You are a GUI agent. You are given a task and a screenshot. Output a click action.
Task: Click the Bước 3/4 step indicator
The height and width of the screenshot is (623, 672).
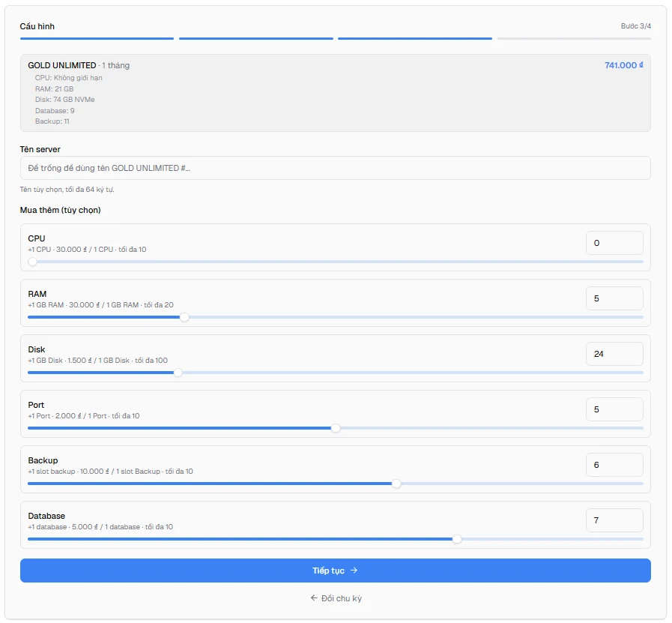click(636, 26)
